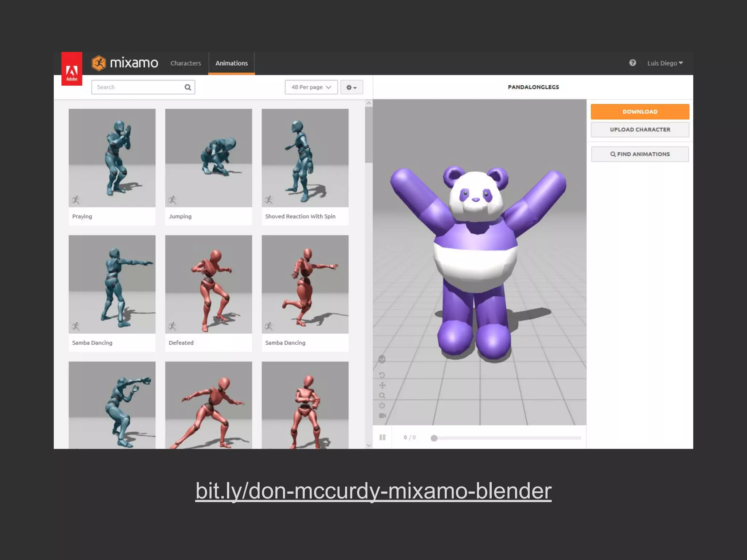Select the zoom camera tool icon
Image resolution: width=747 pixels, height=560 pixels.
pos(382,396)
